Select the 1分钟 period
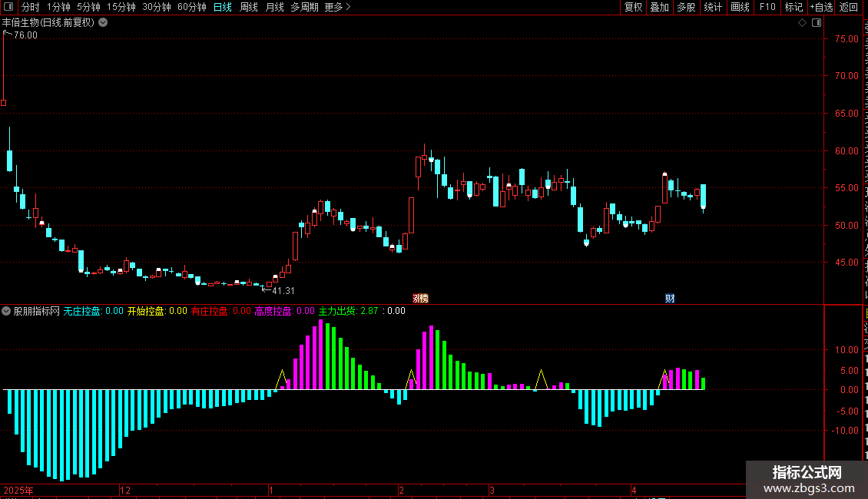Viewport: 868px width, 499px height. coord(58,7)
